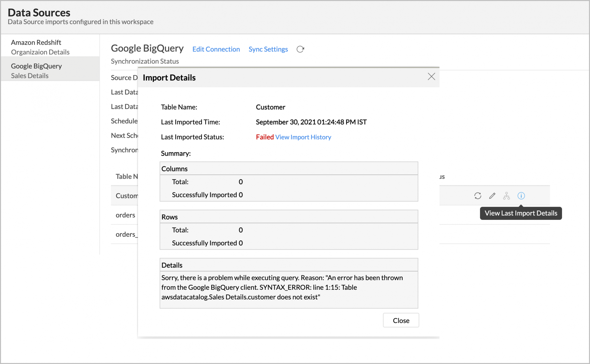Click the info icon for last import details
This screenshot has height=364, width=590.
tap(521, 196)
